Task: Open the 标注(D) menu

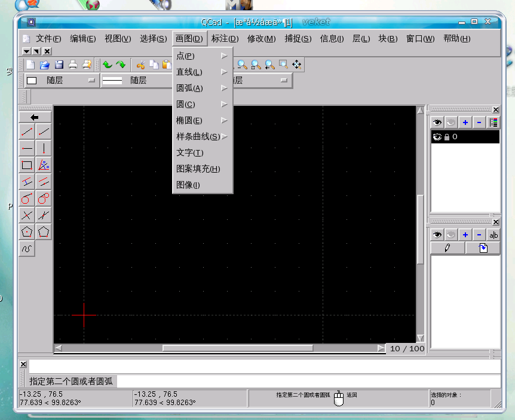Action: pyautogui.click(x=225, y=39)
